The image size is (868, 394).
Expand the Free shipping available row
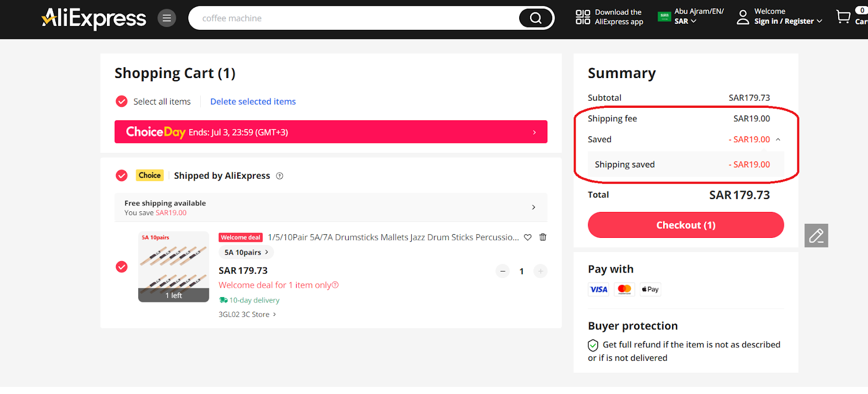point(331,208)
